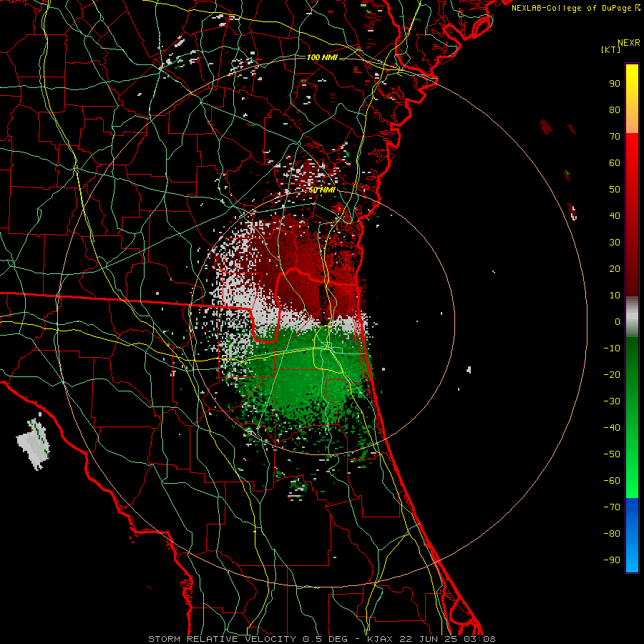The width and height of the screenshot is (644, 644).
Task: Click the STORM RELATIVE VELOCITY caption text
Action: coord(222,639)
